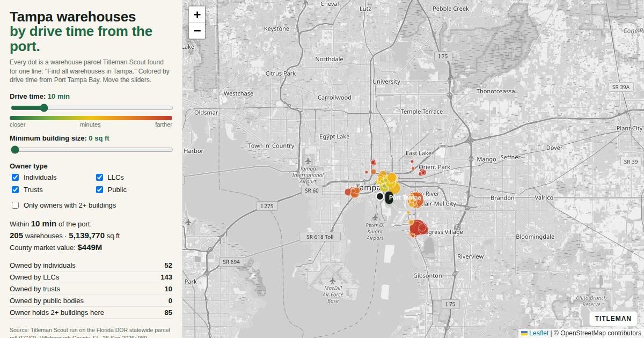This screenshot has height=338, width=644.
Task: Click the Owned by individuals row
Action: (91, 266)
